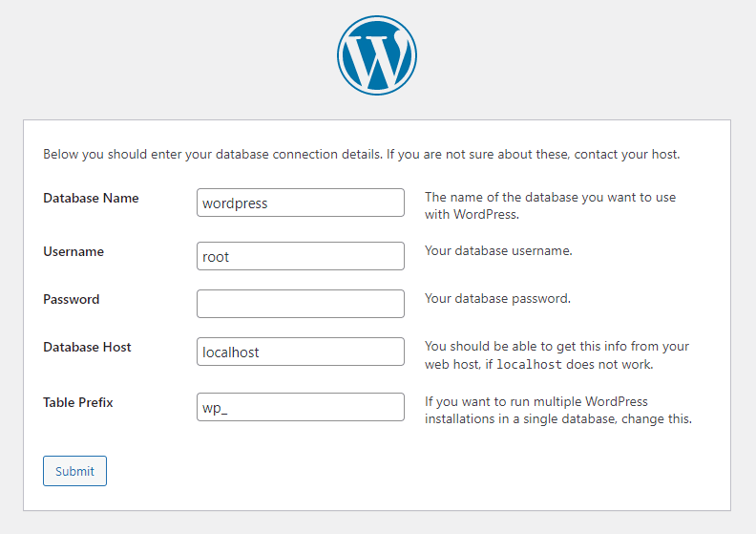Click the "localhost" code text in description
This screenshot has height=534, width=756.
[527, 365]
